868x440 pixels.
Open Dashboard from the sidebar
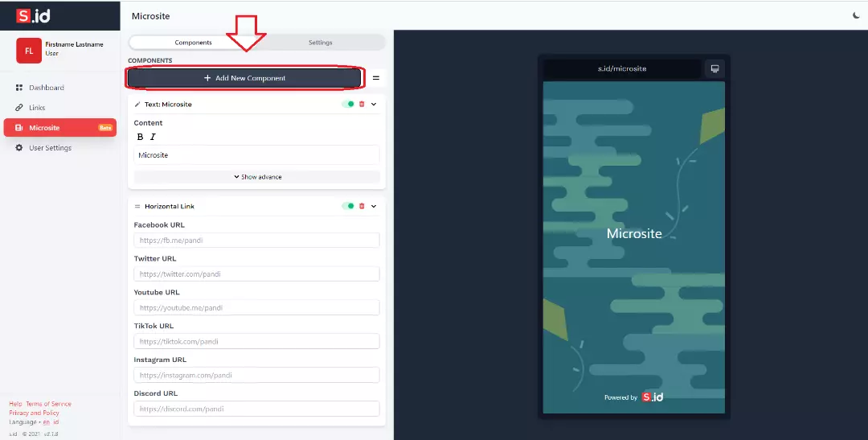tap(46, 88)
